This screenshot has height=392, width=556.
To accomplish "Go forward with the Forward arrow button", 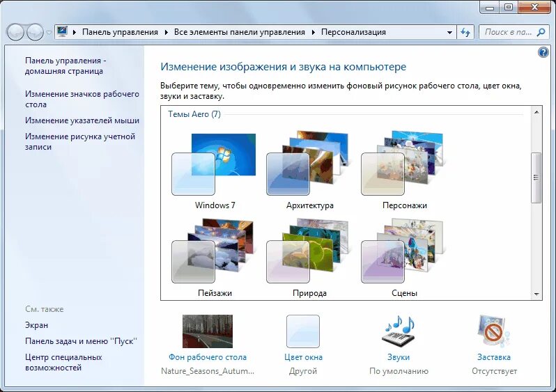I will tap(35, 33).
